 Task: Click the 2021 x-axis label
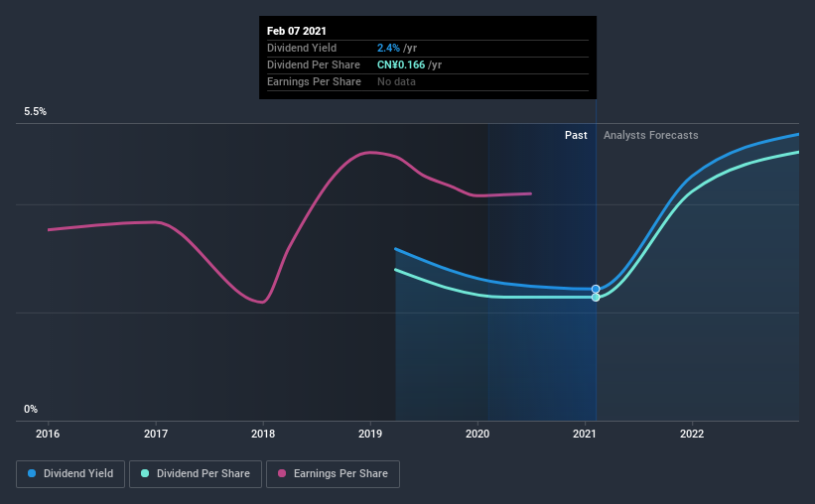point(585,434)
